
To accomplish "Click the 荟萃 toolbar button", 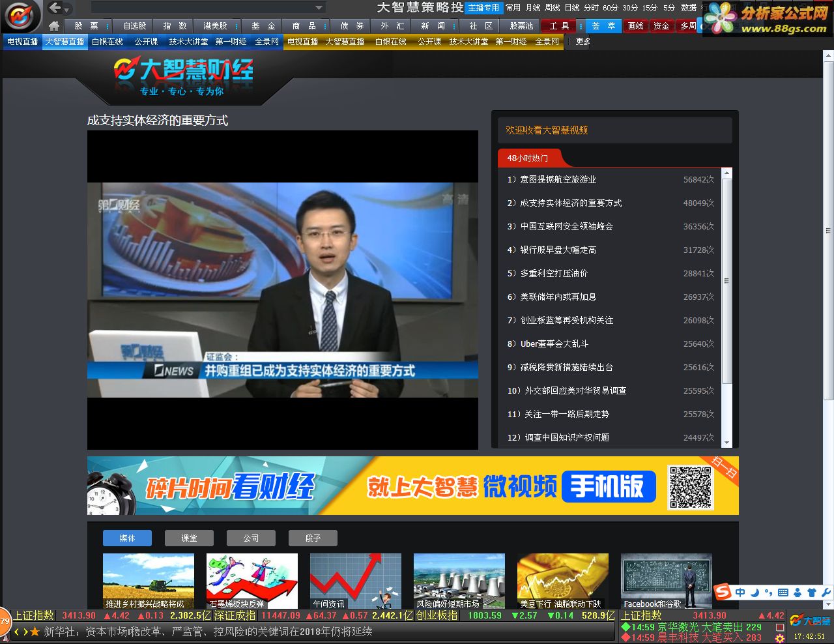I will [603, 26].
